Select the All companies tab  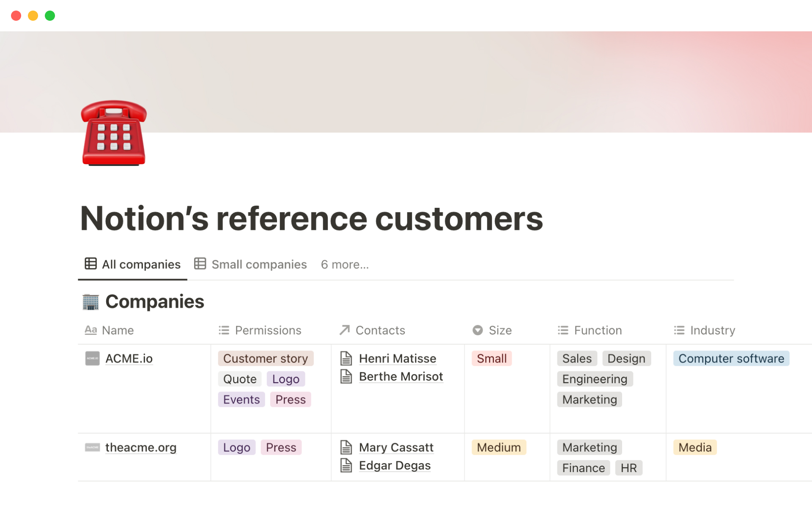[141, 264]
